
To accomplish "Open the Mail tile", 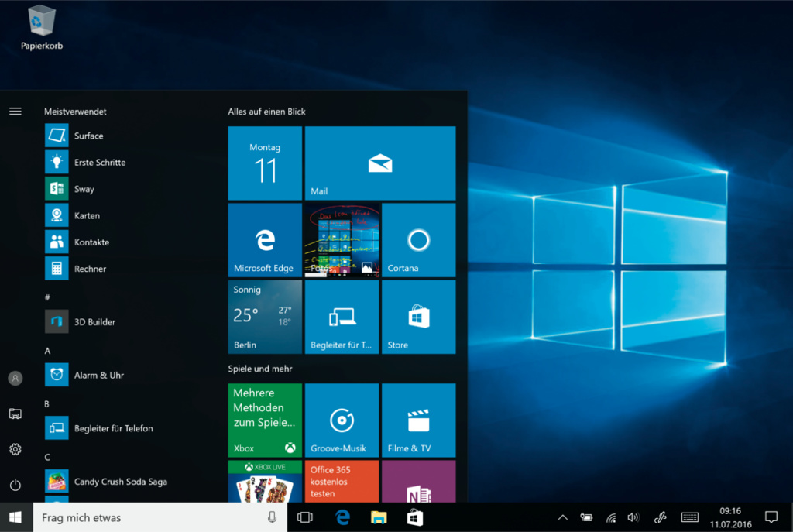I will [379, 163].
